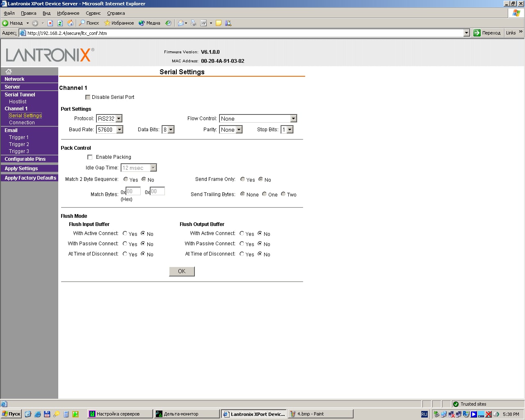Open the Правка menu
525x420 pixels.
point(29,13)
